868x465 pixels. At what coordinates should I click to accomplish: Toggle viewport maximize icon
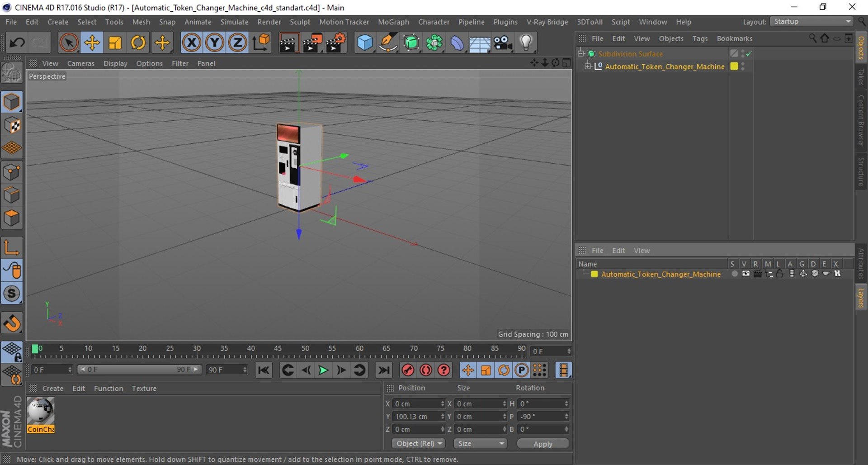[566, 63]
